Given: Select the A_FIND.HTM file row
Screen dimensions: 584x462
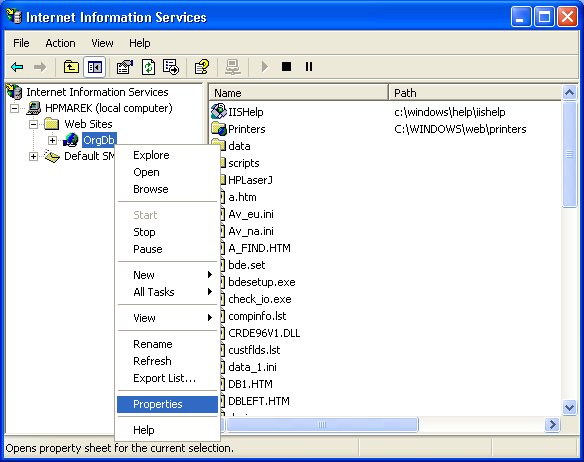Looking at the screenshot, I should point(259,248).
